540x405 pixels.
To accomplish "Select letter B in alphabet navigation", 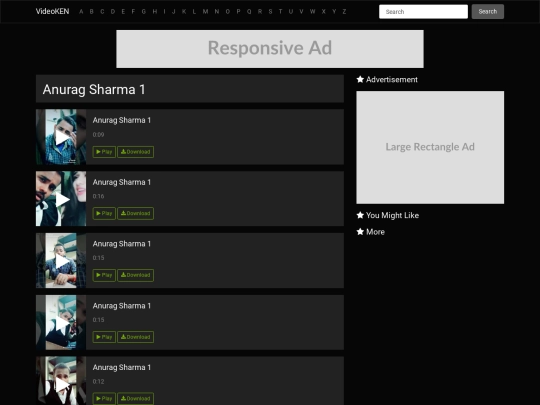I will pyautogui.click(x=92, y=12).
